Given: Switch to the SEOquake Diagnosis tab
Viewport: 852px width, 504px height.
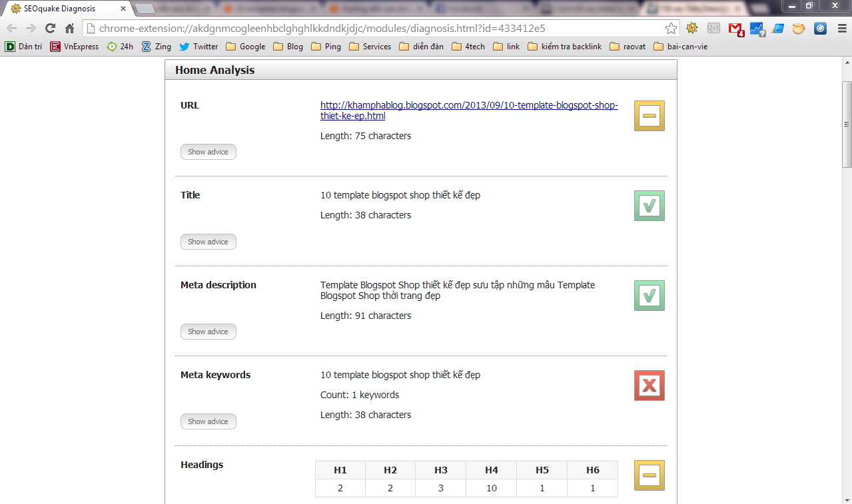Looking at the screenshot, I should pos(67,9).
